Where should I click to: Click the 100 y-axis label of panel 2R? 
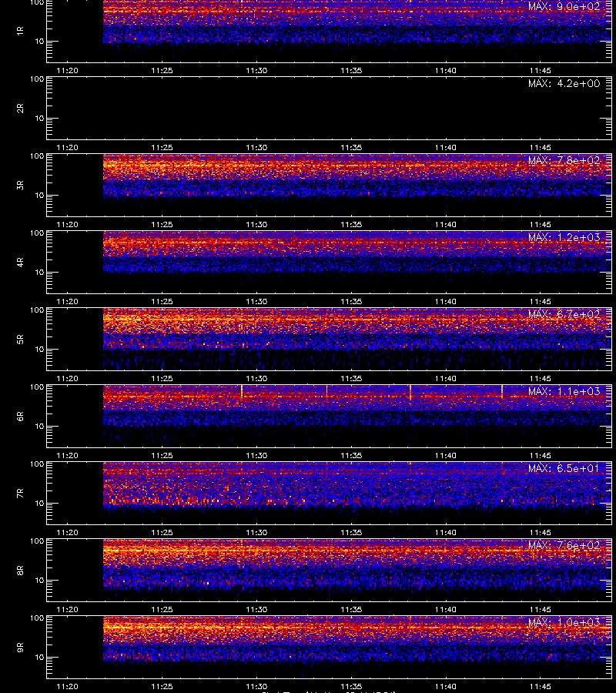tap(37, 79)
